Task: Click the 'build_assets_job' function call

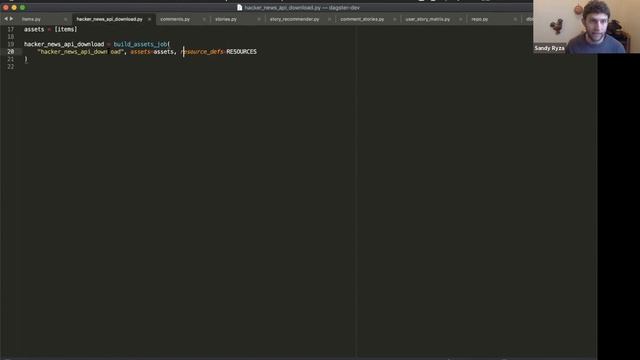Action: pyautogui.click(x=140, y=44)
